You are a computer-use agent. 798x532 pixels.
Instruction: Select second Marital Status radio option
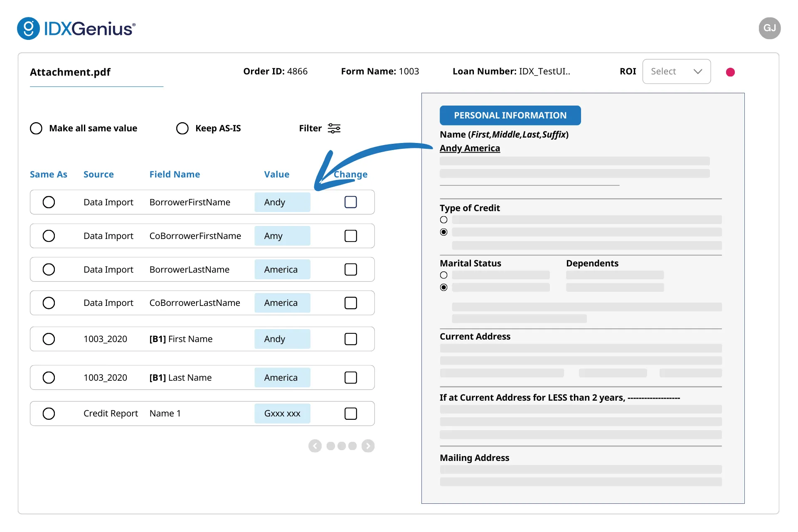pos(443,287)
